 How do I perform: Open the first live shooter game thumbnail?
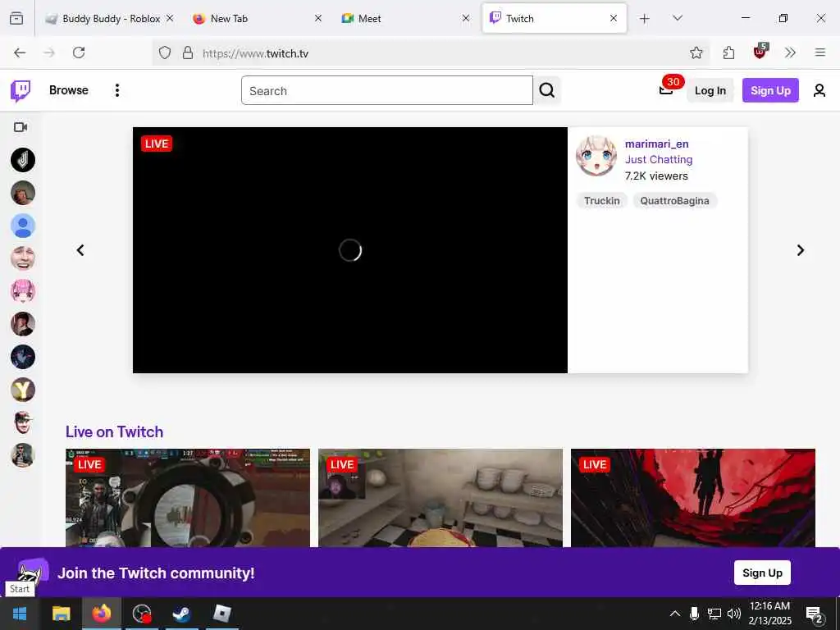pos(188,498)
